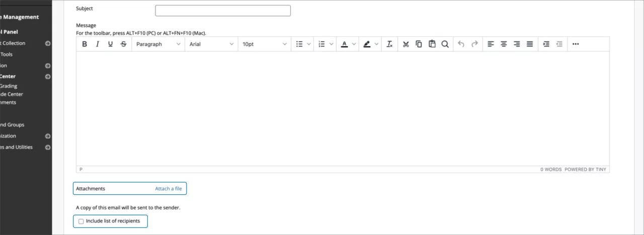Toggle bold formatting in the editor toolbar
This screenshot has height=235, width=644.
tap(85, 44)
